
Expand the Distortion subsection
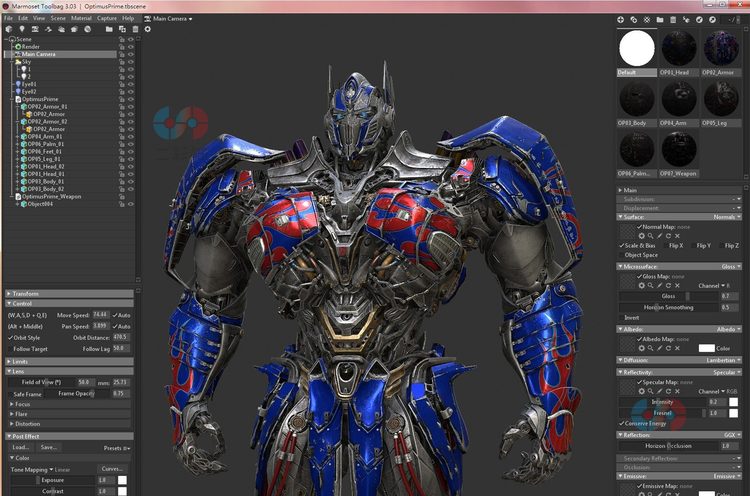69,424
